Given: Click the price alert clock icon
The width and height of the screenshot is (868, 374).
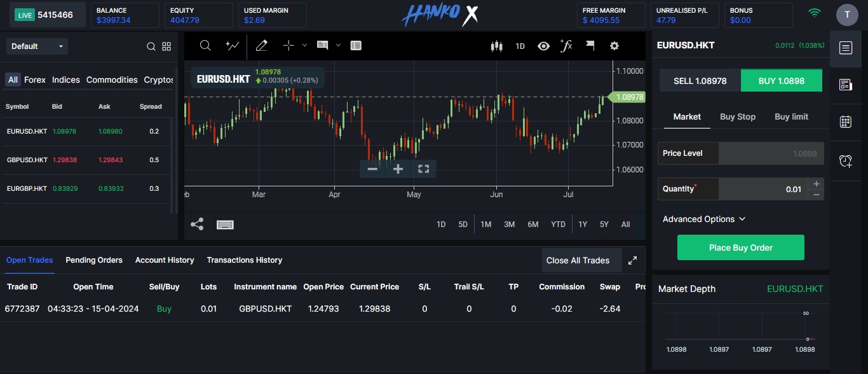Looking at the screenshot, I should (x=845, y=161).
